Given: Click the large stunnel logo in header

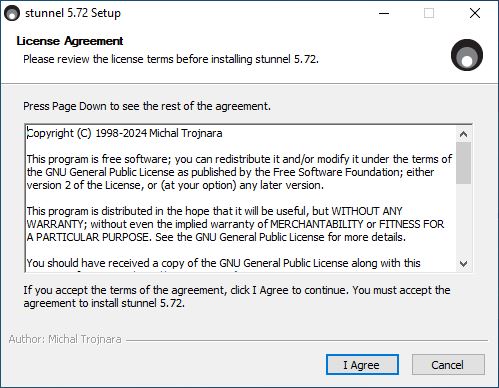Looking at the screenshot, I should (x=467, y=55).
